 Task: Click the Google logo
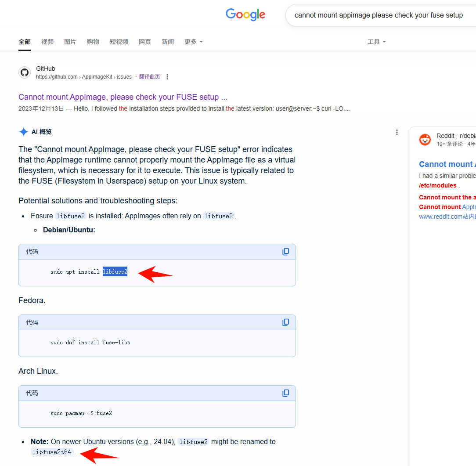coord(245,14)
